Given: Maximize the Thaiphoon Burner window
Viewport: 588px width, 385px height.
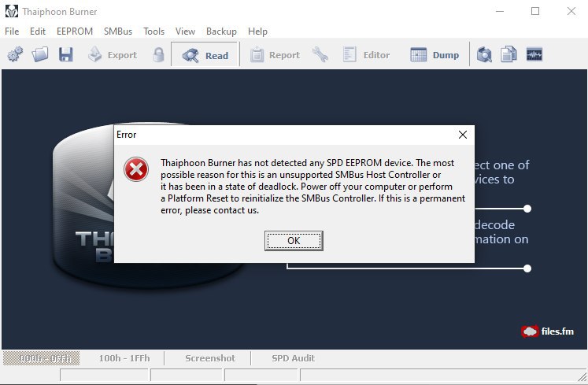Looking at the screenshot, I should [x=535, y=11].
